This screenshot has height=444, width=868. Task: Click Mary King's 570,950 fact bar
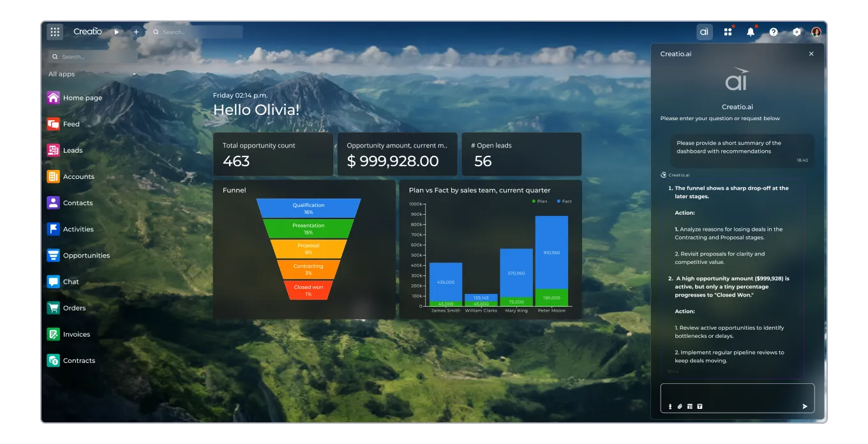tap(516, 273)
